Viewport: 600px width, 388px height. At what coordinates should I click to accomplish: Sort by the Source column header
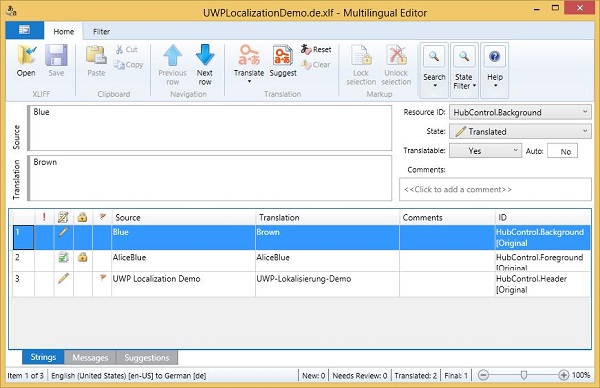tap(183, 217)
